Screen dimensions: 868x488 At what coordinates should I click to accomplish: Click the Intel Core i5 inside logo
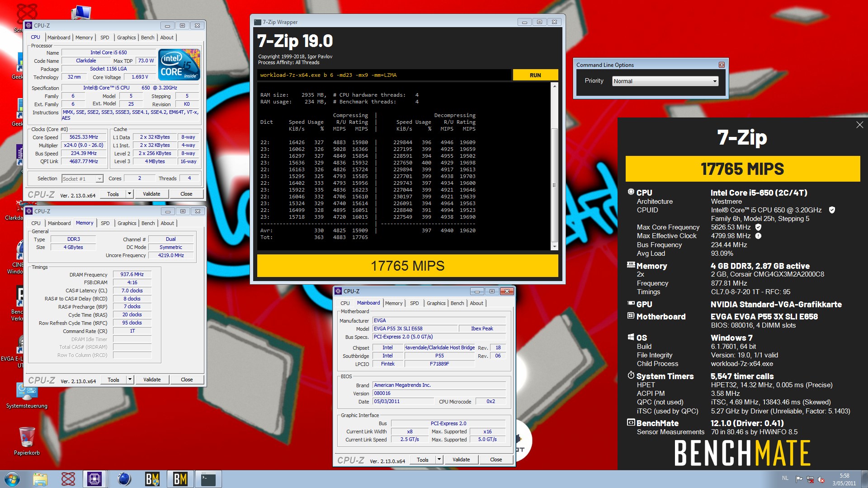179,64
